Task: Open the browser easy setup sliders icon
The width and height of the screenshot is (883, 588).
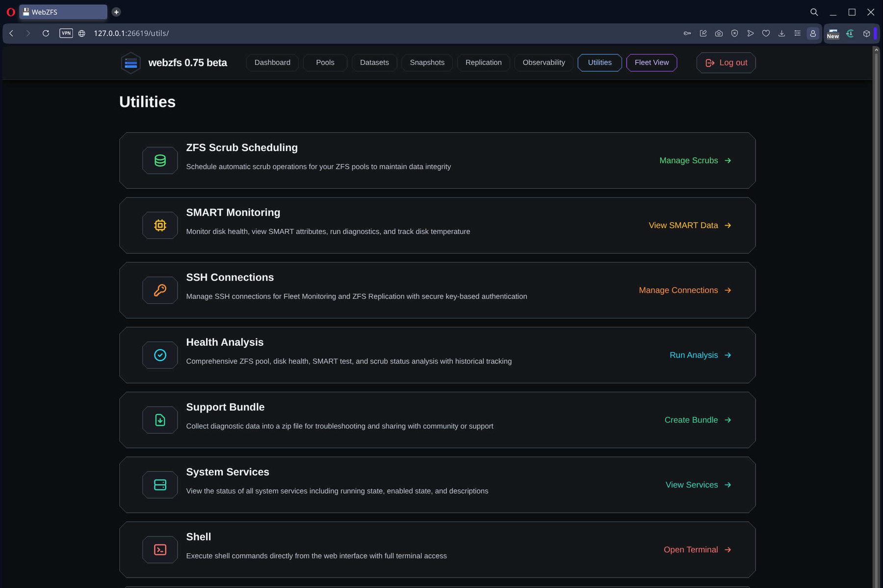Action: coord(797,33)
